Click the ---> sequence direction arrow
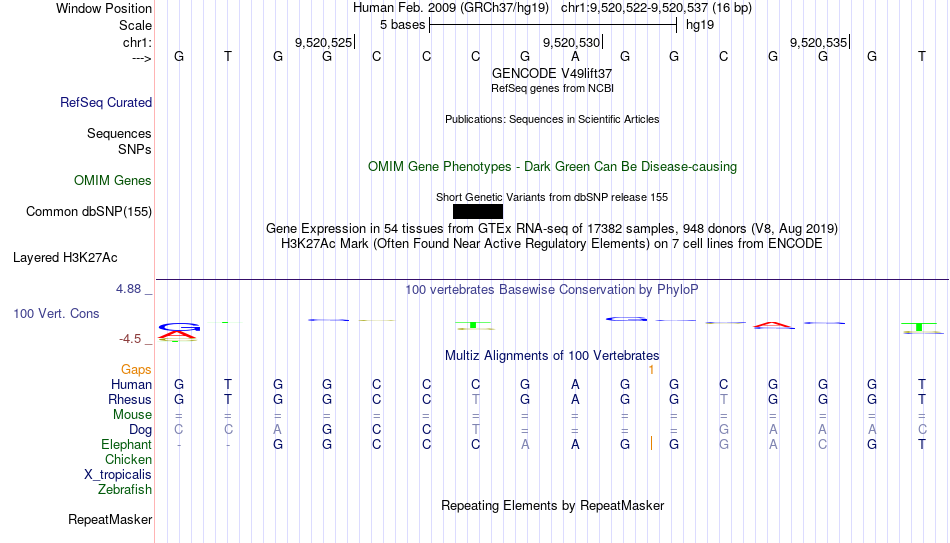The height and width of the screenshot is (543, 950). [142, 58]
